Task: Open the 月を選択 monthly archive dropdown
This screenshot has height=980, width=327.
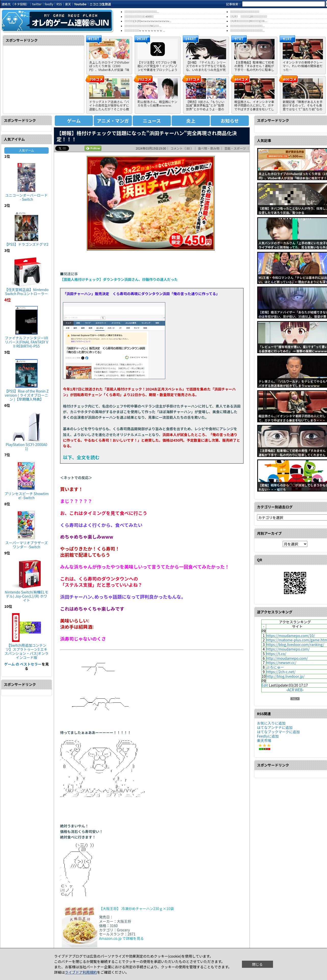Action: pyautogui.click(x=295, y=544)
